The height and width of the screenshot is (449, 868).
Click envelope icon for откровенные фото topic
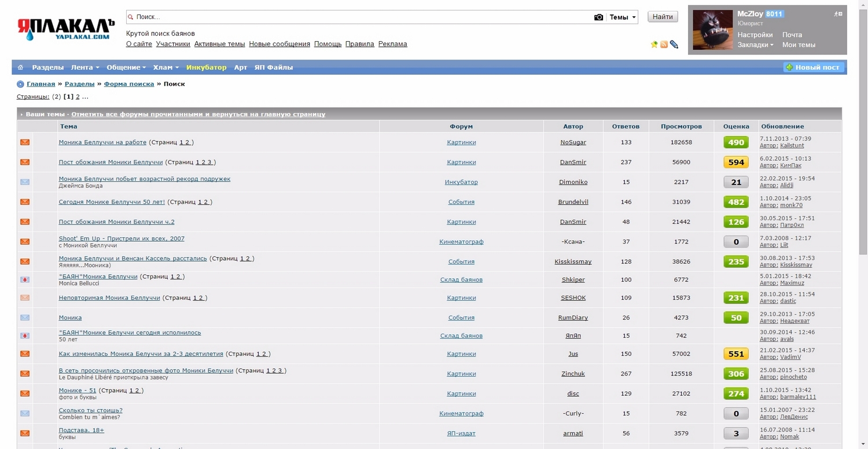point(25,374)
